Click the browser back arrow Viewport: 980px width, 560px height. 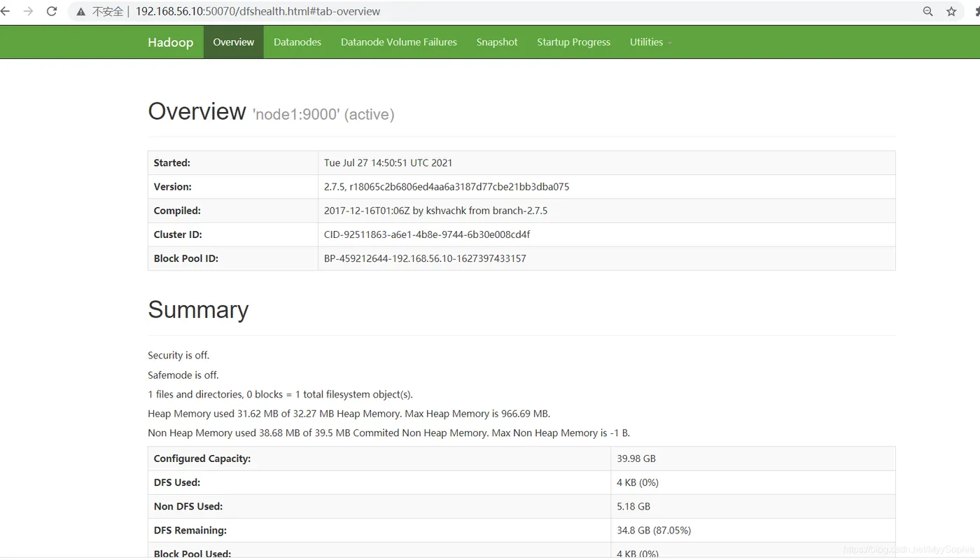pyautogui.click(x=5, y=11)
